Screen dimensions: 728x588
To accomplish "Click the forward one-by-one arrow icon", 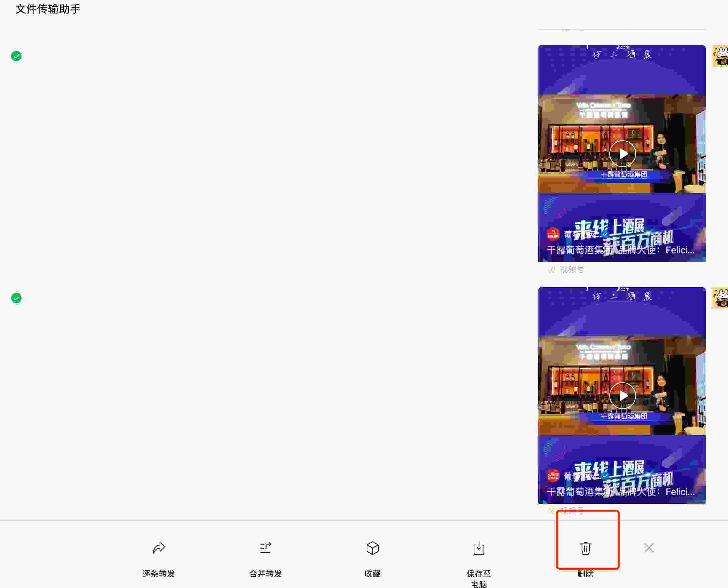I will [x=159, y=548].
